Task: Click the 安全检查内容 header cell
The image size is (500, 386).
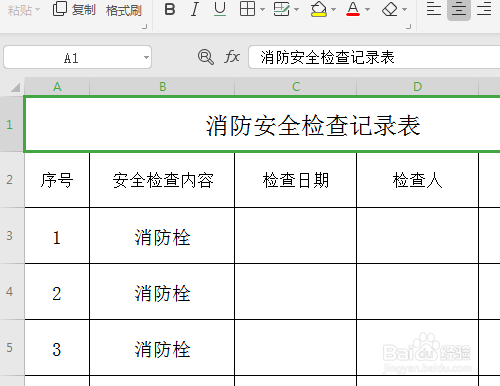Action: (162, 180)
